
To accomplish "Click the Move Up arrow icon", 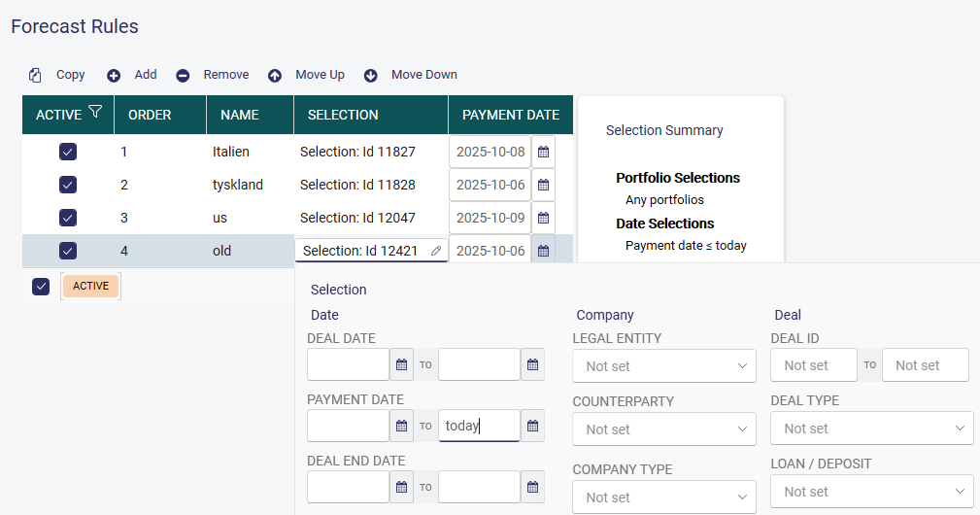I will pos(275,75).
